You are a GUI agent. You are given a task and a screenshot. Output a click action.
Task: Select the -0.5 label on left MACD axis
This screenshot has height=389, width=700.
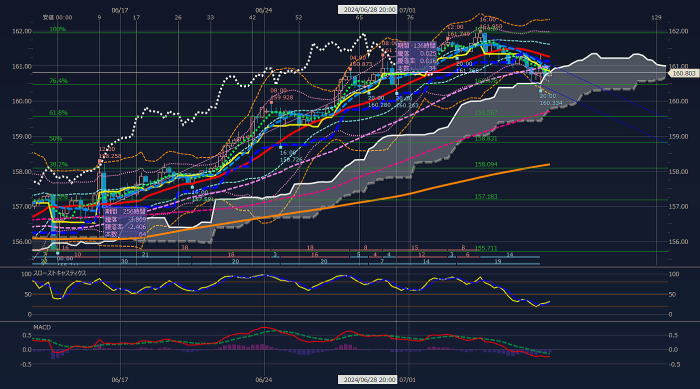pyautogui.click(x=27, y=364)
